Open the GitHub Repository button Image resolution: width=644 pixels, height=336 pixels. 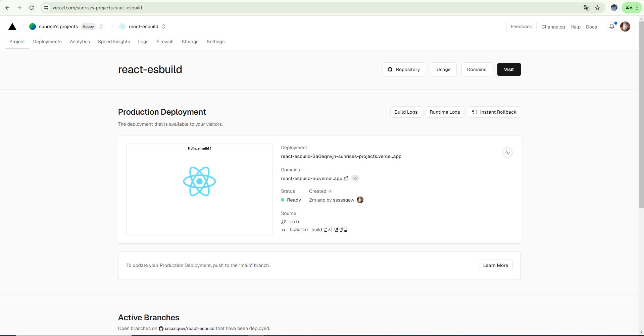coord(404,69)
